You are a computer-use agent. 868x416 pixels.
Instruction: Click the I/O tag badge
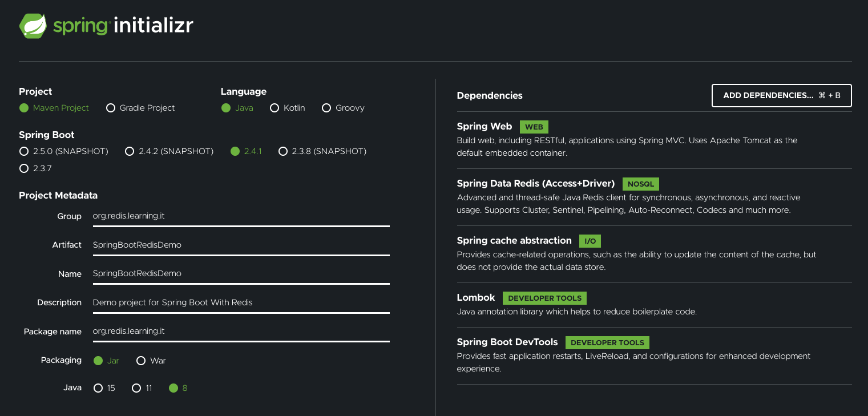coord(590,241)
